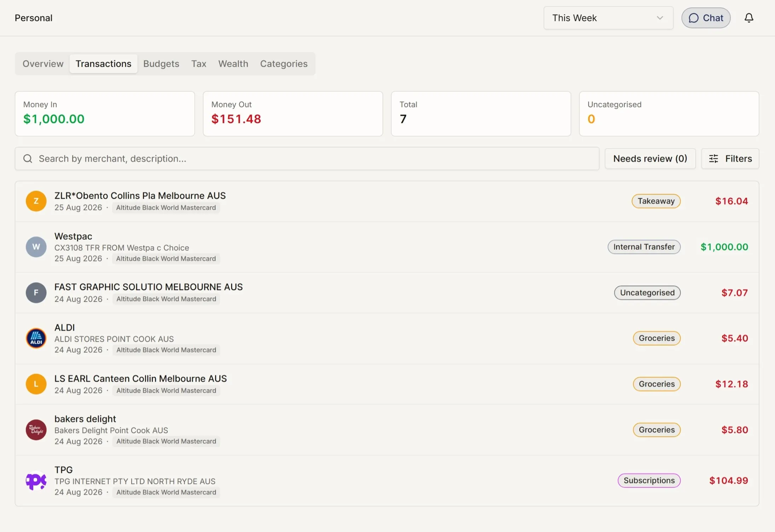Change the Uncategorised tag on Fast Graphic
The width and height of the screenshot is (775, 532).
pyautogui.click(x=647, y=293)
